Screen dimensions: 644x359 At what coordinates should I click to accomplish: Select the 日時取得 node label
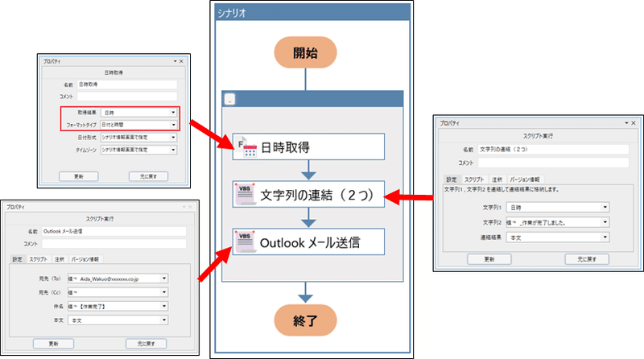coord(286,147)
